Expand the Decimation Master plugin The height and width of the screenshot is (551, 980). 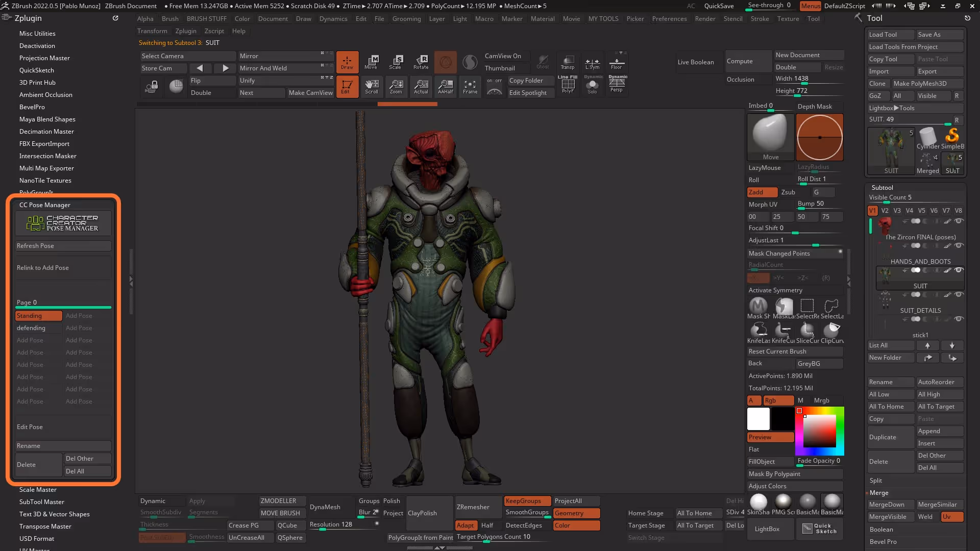tap(46, 132)
